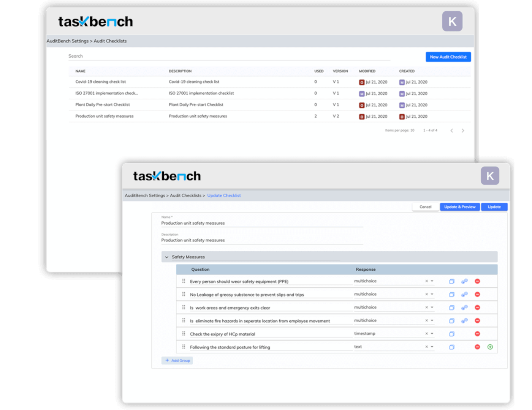Image resolution: width=532 pixels, height=410 pixels.
Task: Add a new question after the lifting posture row
Action: (x=490, y=347)
